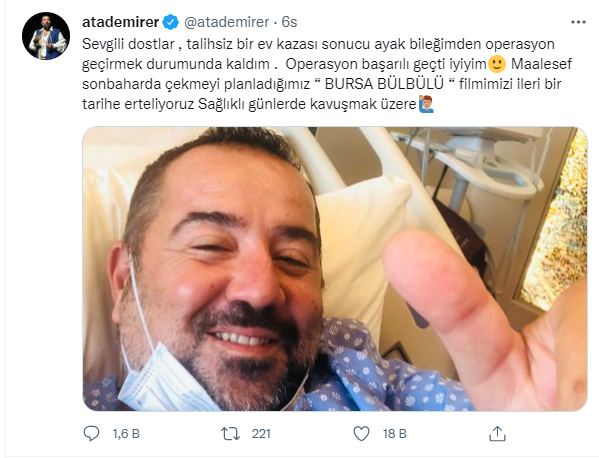Screen dimensions: 599x458
Task: Click the raising hand emoji in tweet
Action: click(426, 104)
